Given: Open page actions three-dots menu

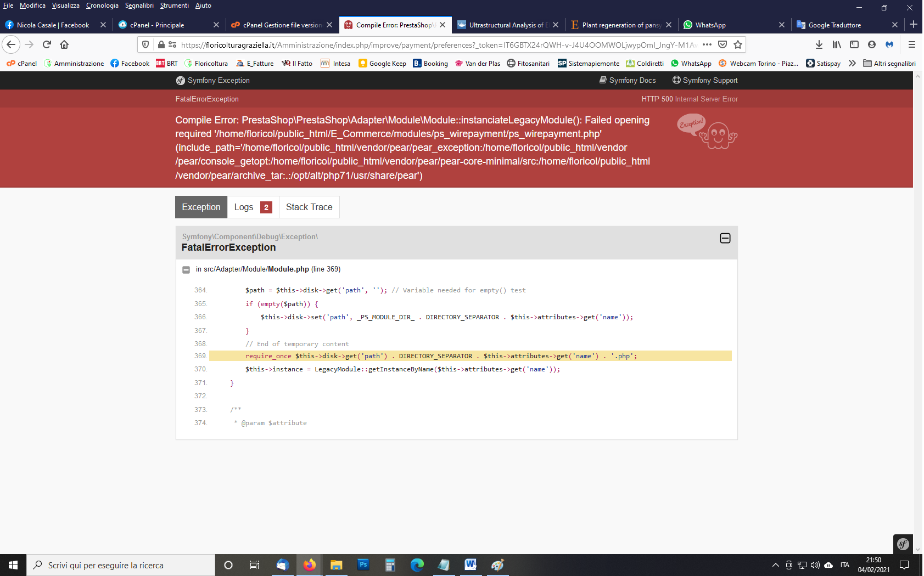Looking at the screenshot, I should click(707, 44).
